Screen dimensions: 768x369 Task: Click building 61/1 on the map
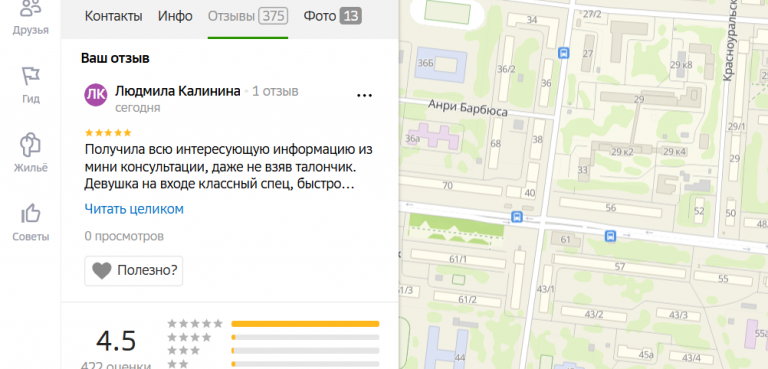457,259
